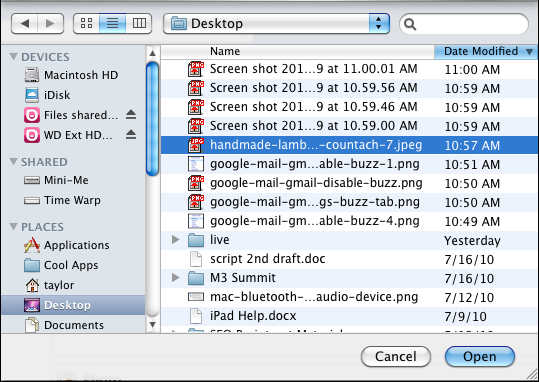This screenshot has width=539, height=382.
Task: Select mac-bluetooth-...audio-device.png file
Action: (350, 297)
